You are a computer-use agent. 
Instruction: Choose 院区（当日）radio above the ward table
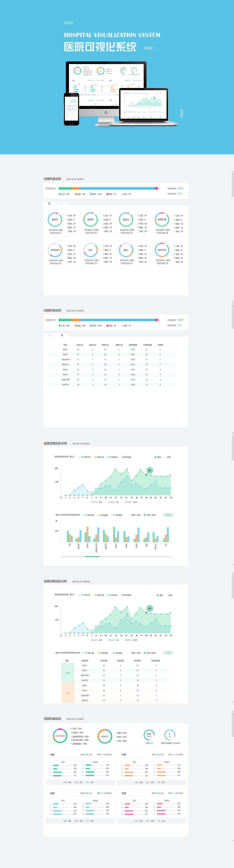(x=129, y=653)
